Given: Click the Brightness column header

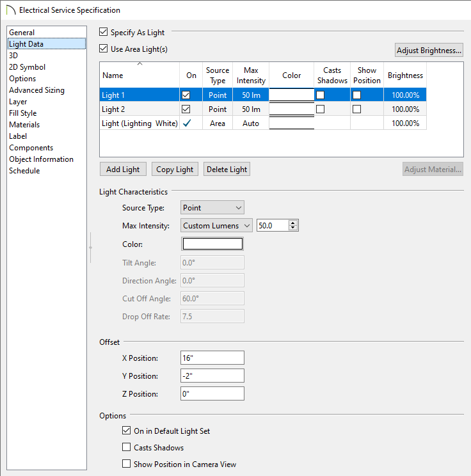Looking at the screenshot, I should (405, 75).
